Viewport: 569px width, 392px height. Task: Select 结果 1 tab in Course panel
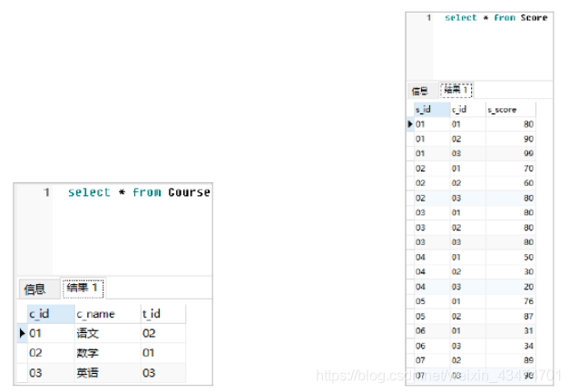tap(83, 289)
